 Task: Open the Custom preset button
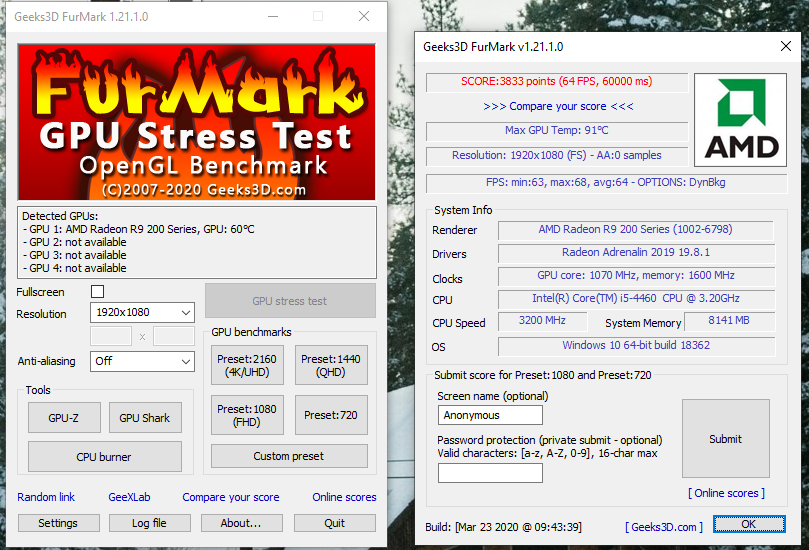click(x=289, y=456)
